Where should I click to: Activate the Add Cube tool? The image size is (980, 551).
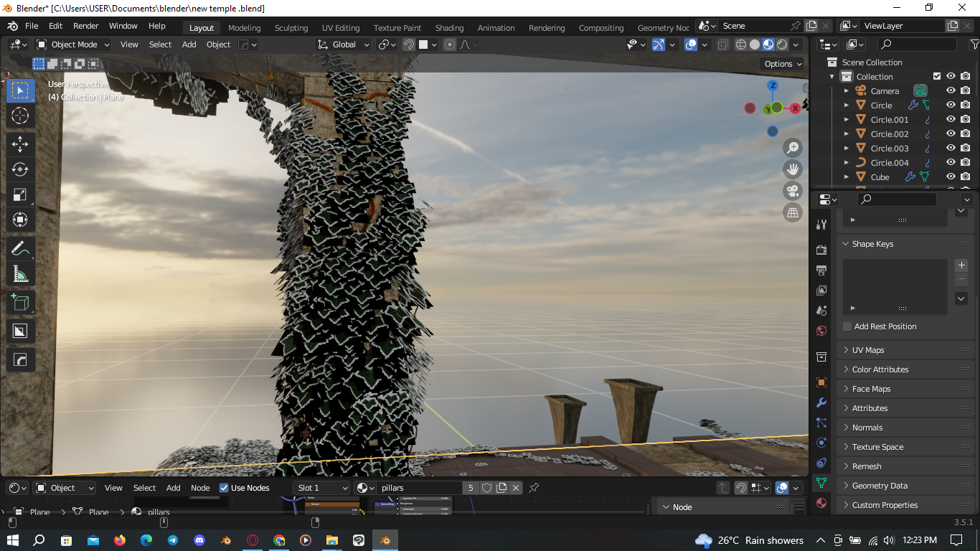(20, 302)
